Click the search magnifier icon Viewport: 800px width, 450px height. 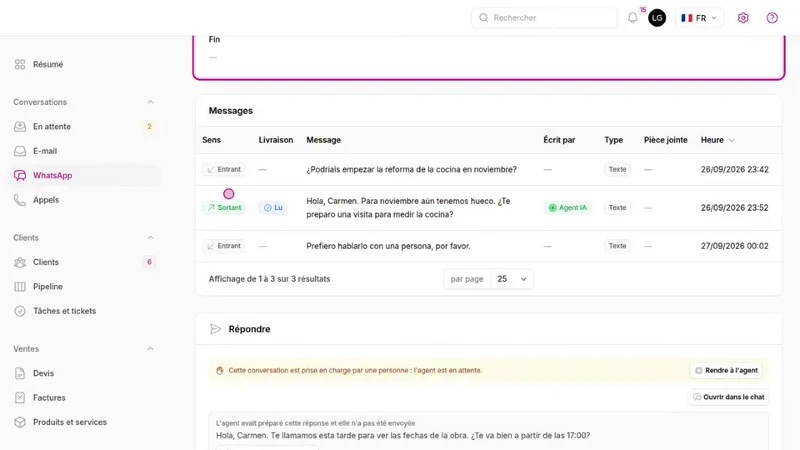(x=483, y=18)
